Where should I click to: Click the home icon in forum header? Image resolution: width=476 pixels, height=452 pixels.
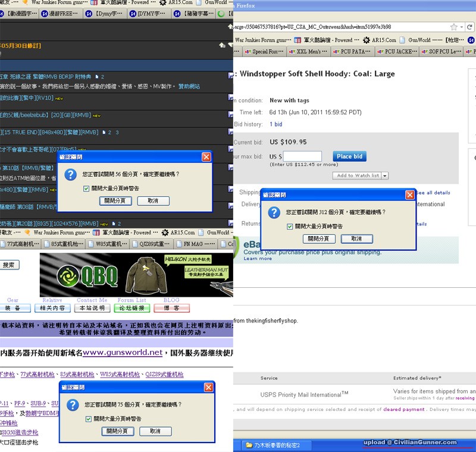[222, 45]
